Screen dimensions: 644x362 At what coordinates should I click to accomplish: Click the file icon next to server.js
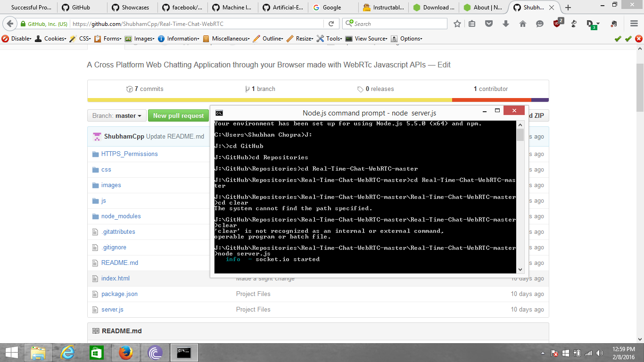tap(96, 310)
